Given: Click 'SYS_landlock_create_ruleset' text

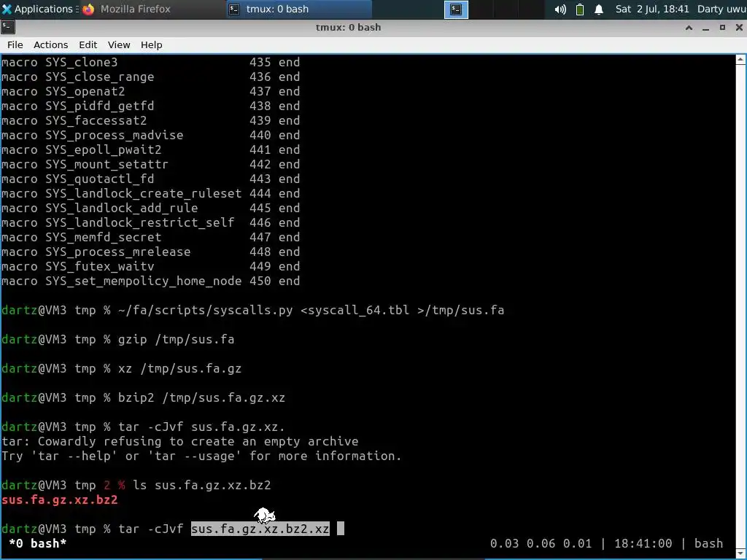Looking at the screenshot, I should [144, 193].
